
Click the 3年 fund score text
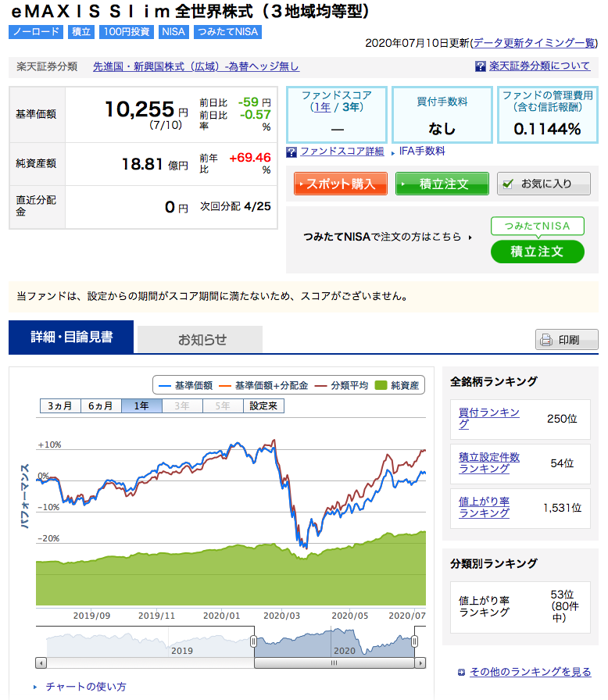click(350, 107)
